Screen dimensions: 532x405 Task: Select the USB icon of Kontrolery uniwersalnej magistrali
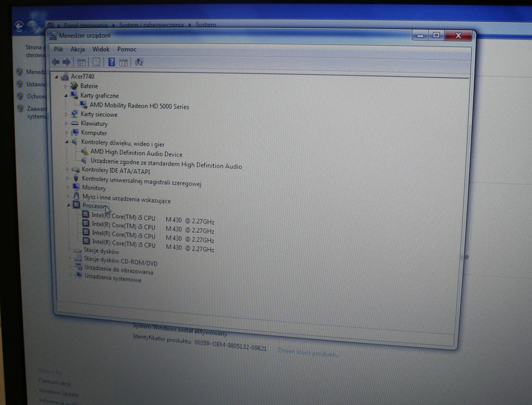click(x=76, y=178)
